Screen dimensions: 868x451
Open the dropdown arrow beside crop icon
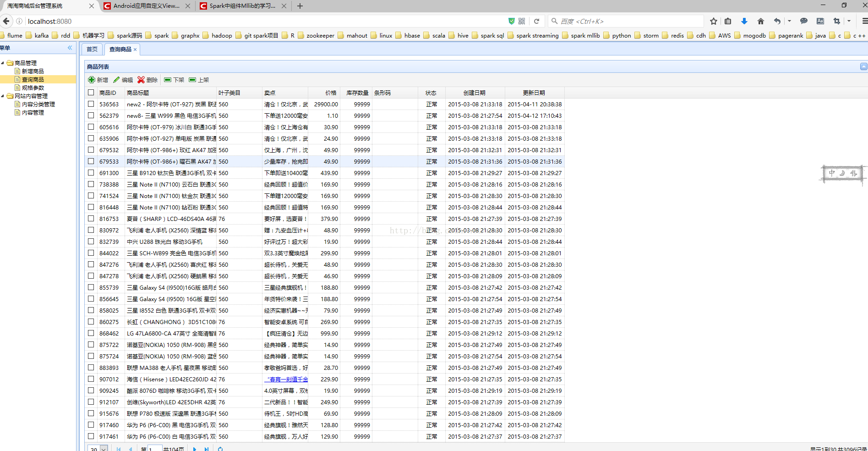coord(849,21)
